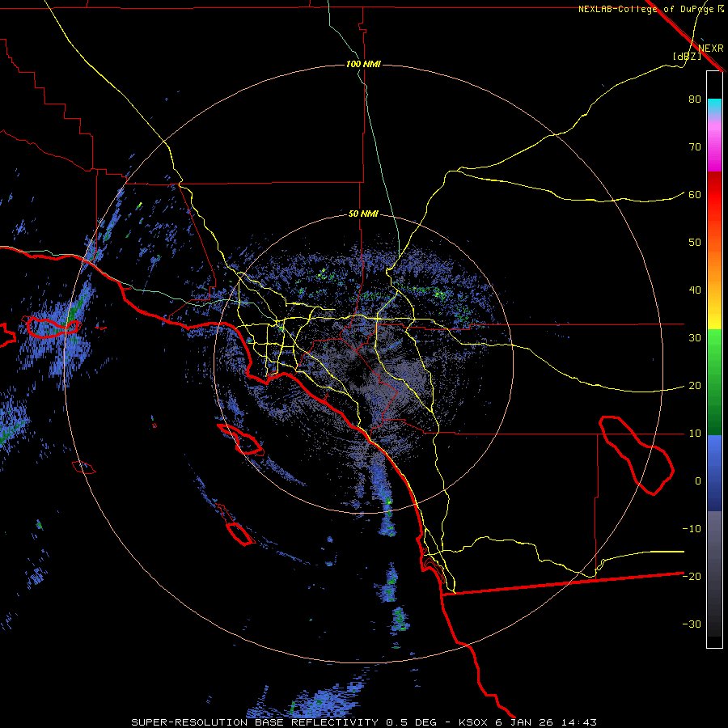Click the 60 value on the dBZ scale
The image size is (728, 728).
tap(695, 194)
